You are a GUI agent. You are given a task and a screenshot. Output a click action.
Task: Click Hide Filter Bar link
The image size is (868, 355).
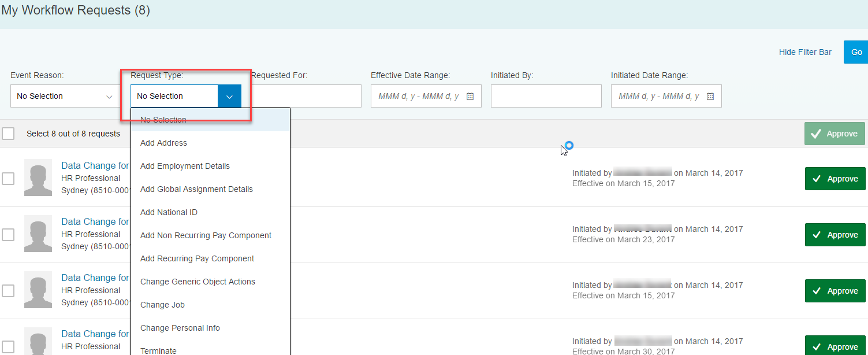(x=805, y=52)
